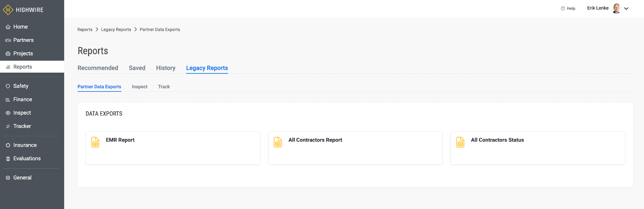Go to Legacy Reports breadcrumb link
This screenshot has height=209, width=644.
(116, 30)
